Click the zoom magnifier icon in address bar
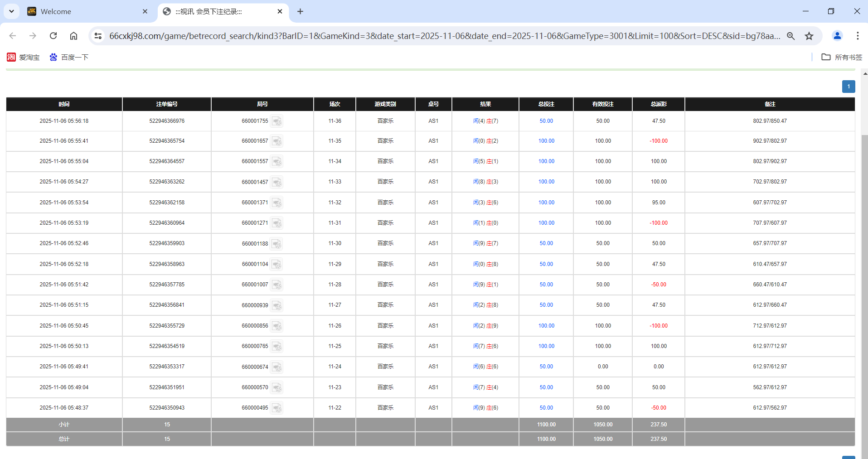The image size is (868, 459). click(791, 36)
